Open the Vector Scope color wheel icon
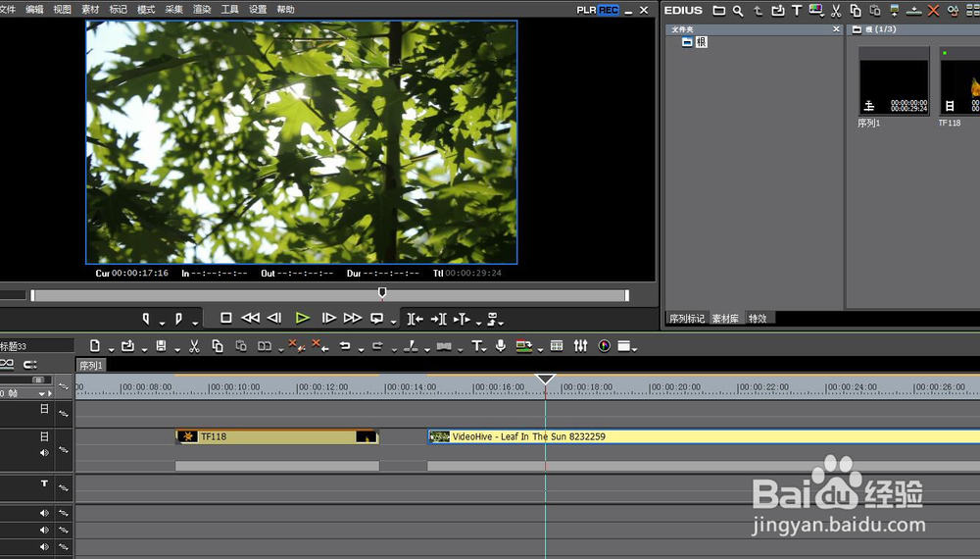 (x=604, y=346)
